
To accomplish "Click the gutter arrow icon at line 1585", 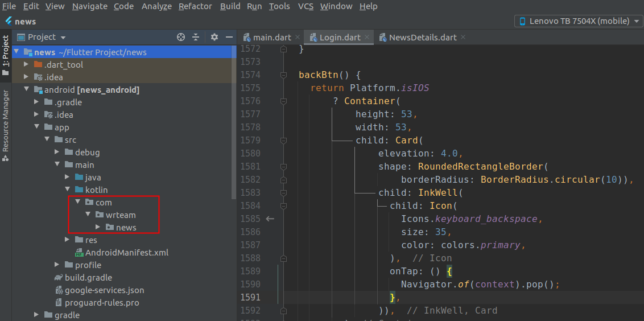I will pyautogui.click(x=270, y=219).
